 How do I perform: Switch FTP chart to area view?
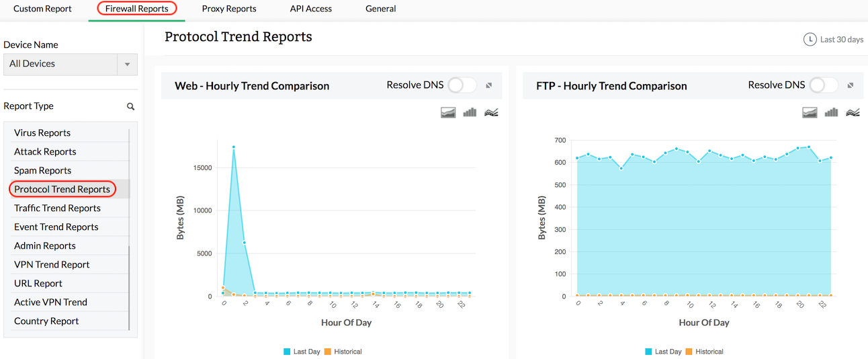click(810, 112)
